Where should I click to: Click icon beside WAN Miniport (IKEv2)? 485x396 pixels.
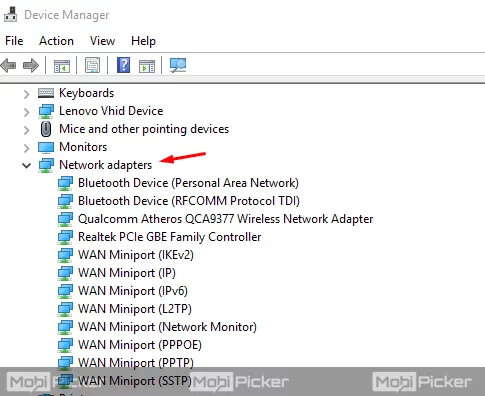(65, 255)
